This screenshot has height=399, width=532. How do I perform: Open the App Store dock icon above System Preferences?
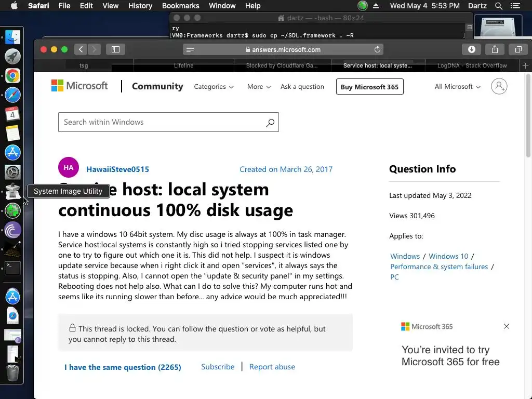click(12, 152)
